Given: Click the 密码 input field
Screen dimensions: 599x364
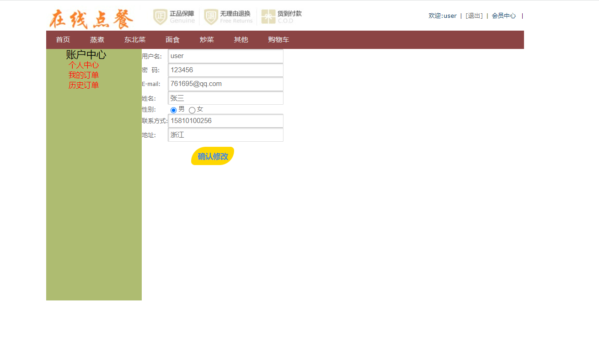Looking at the screenshot, I should [x=225, y=70].
